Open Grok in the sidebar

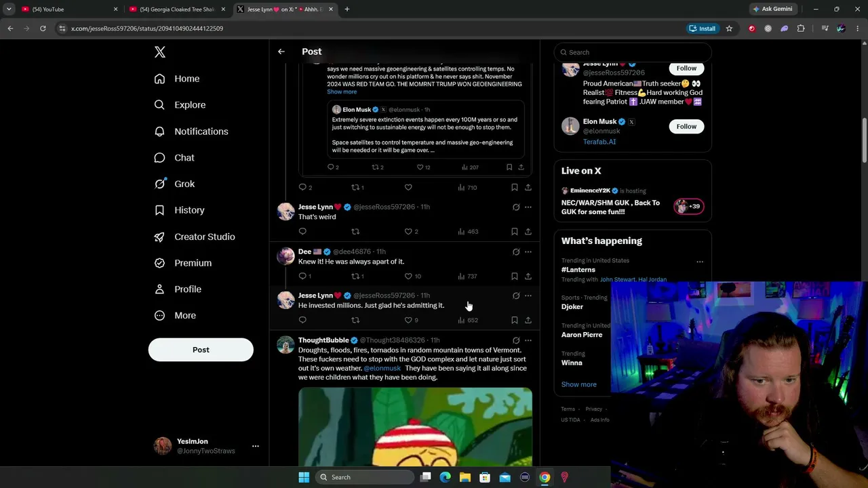174,184
